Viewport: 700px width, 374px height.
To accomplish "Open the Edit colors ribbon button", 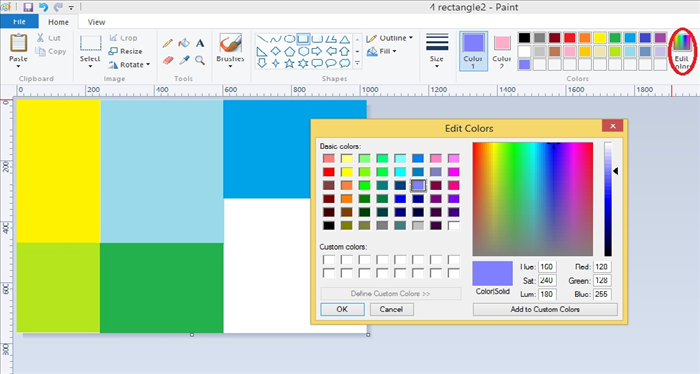I will point(682,51).
